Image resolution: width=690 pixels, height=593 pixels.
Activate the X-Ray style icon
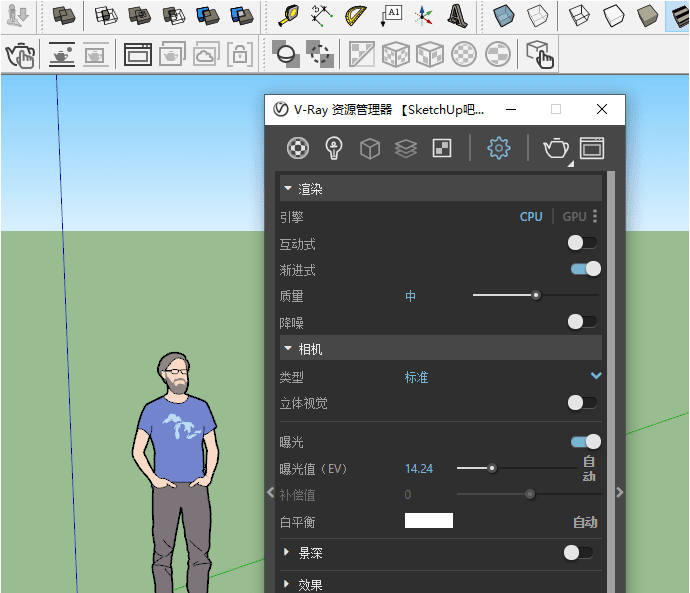[x=503, y=16]
